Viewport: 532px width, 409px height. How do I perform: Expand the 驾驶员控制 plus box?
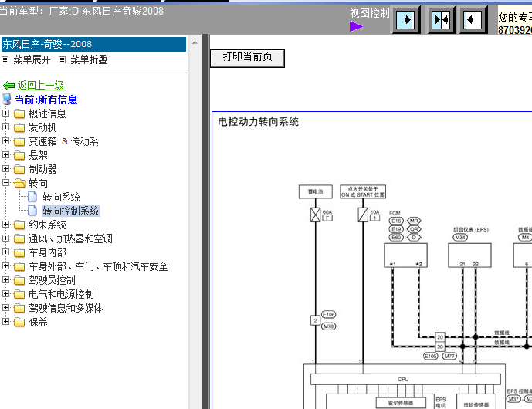(x=5, y=280)
